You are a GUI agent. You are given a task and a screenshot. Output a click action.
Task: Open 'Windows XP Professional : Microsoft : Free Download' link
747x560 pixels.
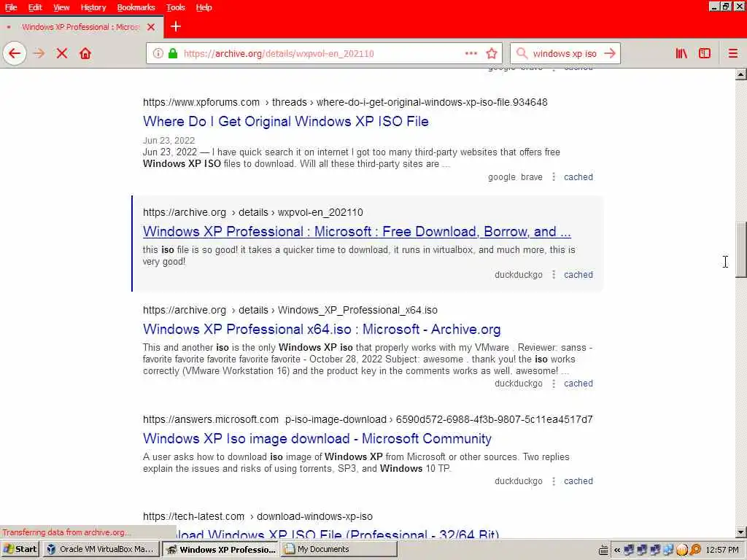pyautogui.click(x=357, y=231)
